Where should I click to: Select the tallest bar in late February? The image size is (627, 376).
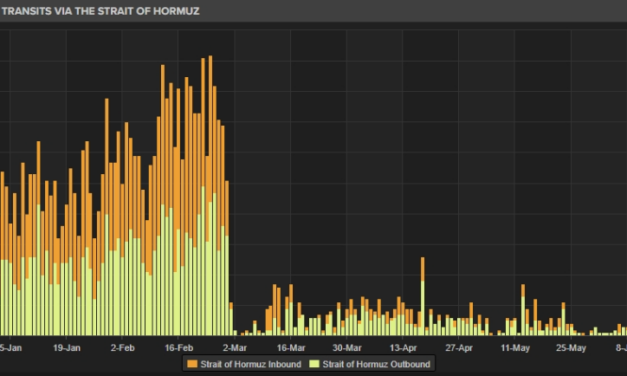click(210, 195)
